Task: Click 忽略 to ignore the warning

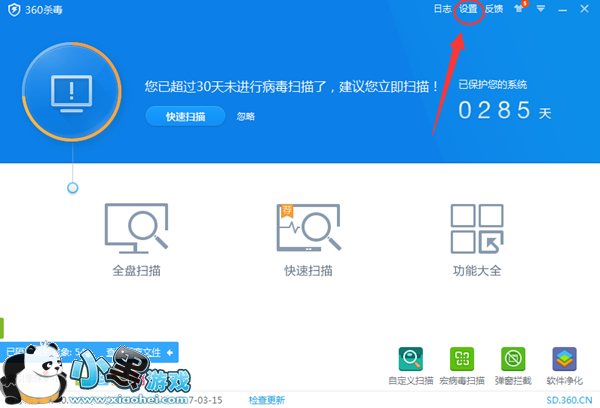Action: [x=246, y=116]
